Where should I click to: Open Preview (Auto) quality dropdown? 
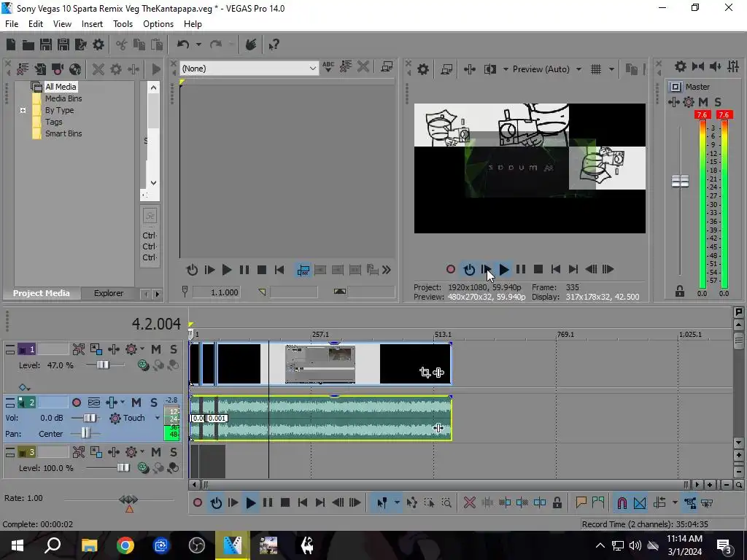[x=578, y=69]
